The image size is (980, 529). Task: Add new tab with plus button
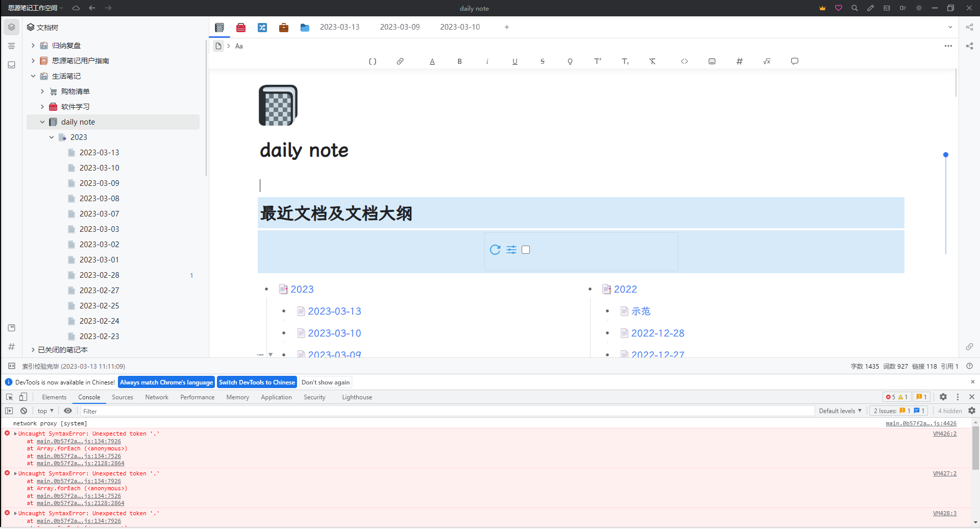(x=507, y=27)
